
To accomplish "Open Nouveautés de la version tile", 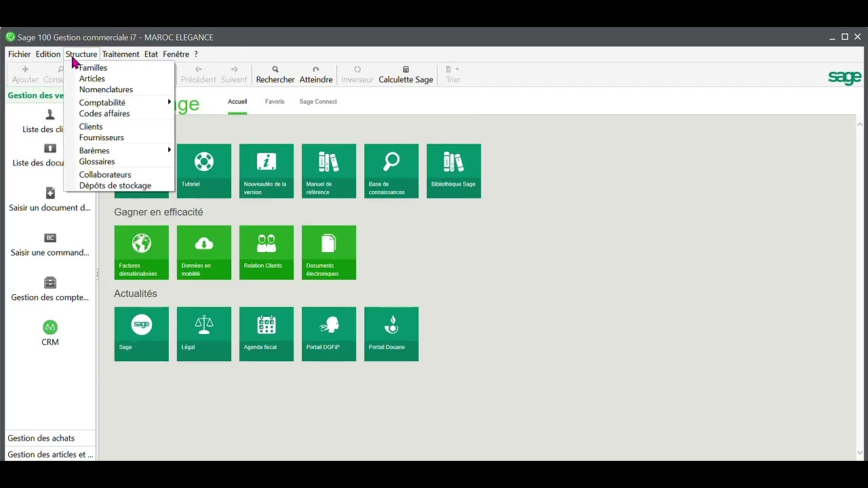I will pyautogui.click(x=267, y=171).
